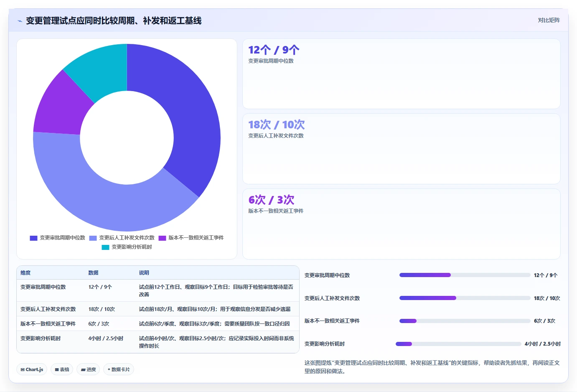Screen dimensions: 577x392
Task: Click the 维度 column header
Action: pos(25,273)
